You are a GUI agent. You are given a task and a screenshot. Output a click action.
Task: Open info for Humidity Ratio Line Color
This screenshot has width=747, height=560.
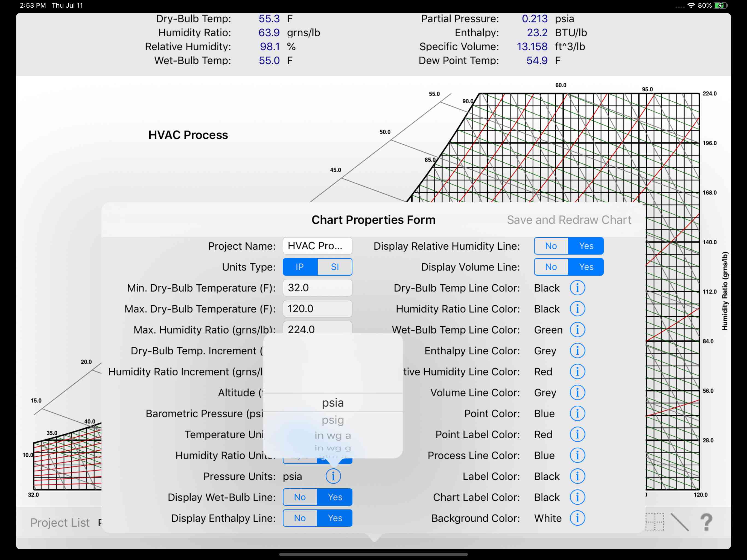pyautogui.click(x=577, y=309)
